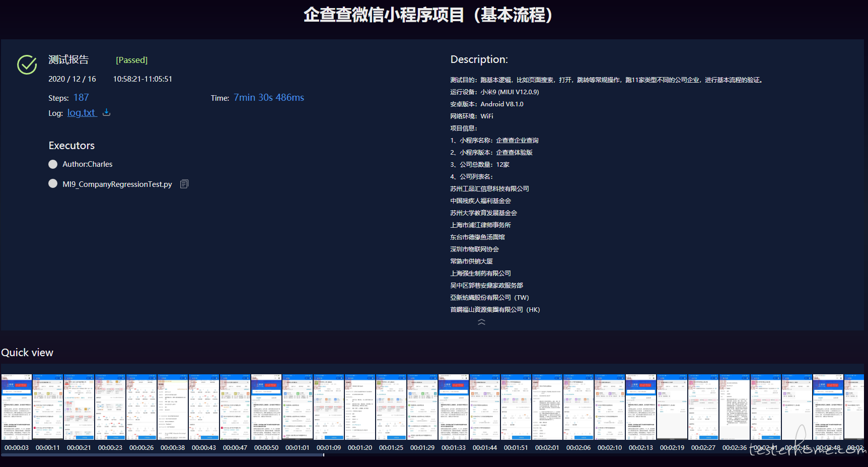The height and width of the screenshot is (467, 868).
Task: Click company name 首鋼福山資源集團有限公司 (HK)
Action: tap(495, 310)
